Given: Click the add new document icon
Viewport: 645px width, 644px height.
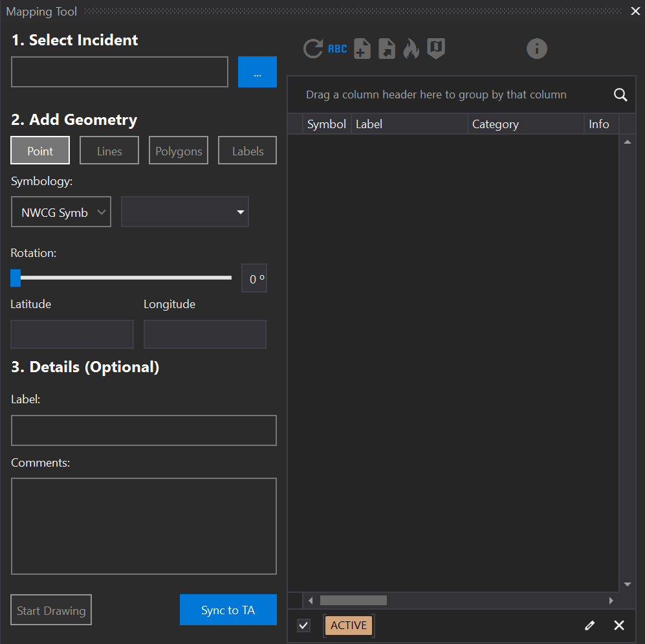Looking at the screenshot, I should click(x=362, y=49).
